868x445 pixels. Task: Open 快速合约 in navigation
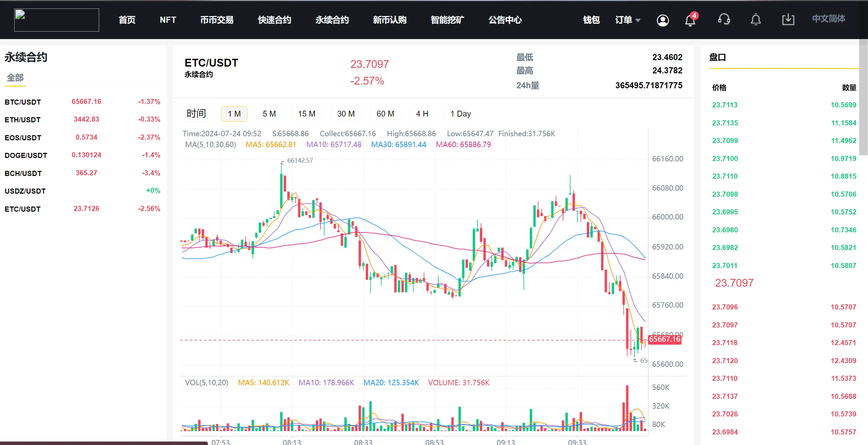274,20
